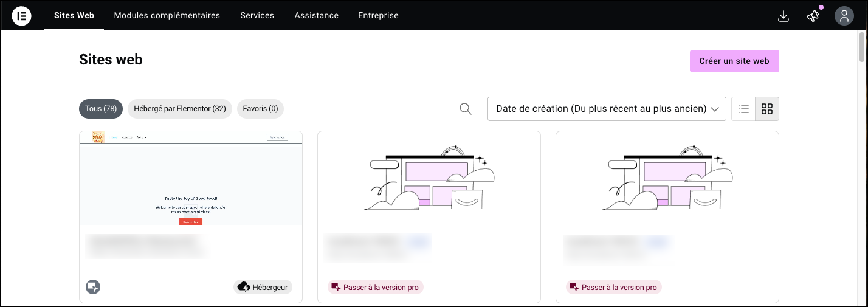
Task: Click Hébergeur badge on first card
Action: pos(263,287)
